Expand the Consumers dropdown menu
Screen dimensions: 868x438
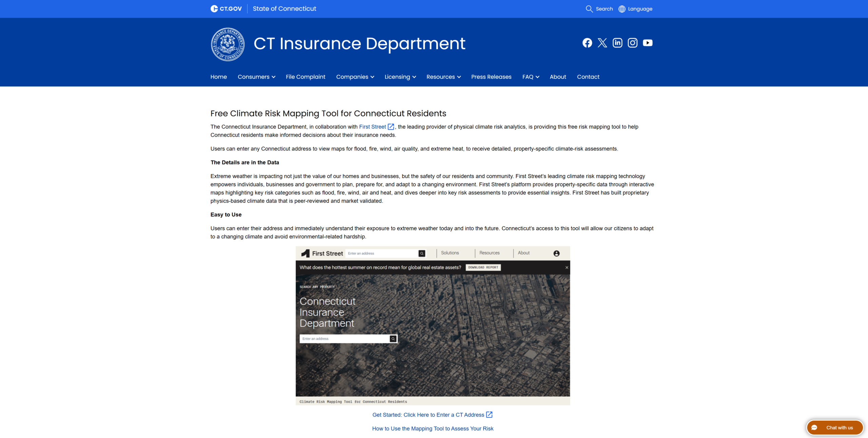tap(256, 77)
